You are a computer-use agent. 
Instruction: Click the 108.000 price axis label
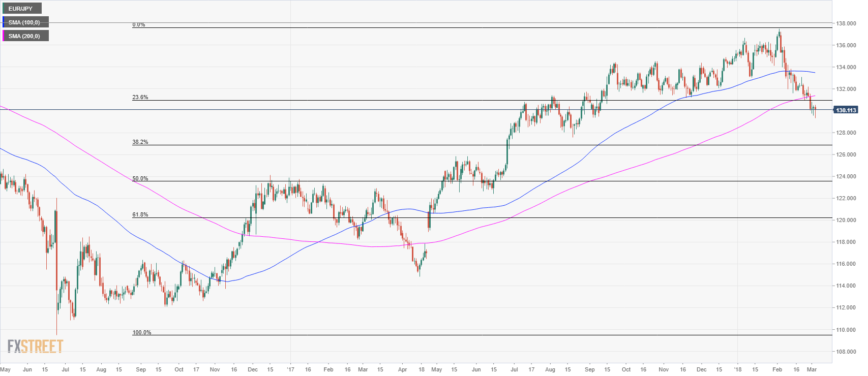click(847, 352)
